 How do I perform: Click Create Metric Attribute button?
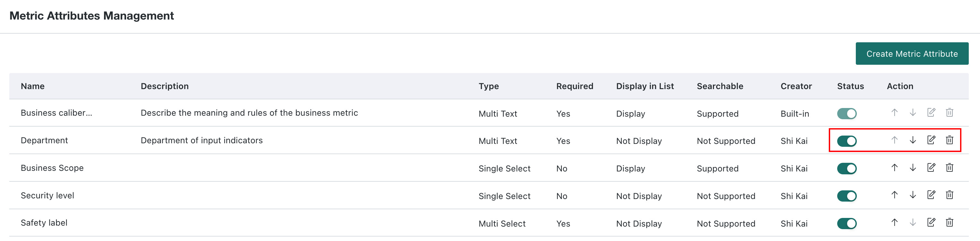pos(912,54)
